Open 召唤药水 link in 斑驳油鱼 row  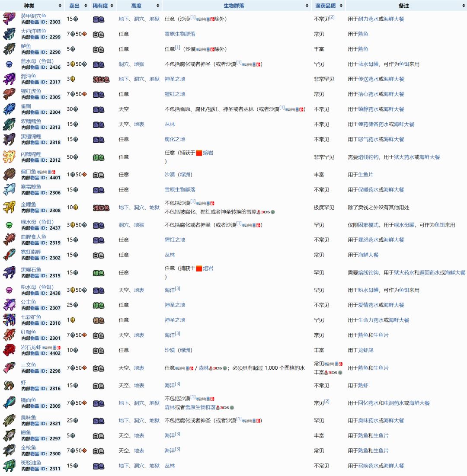click(368, 466)
